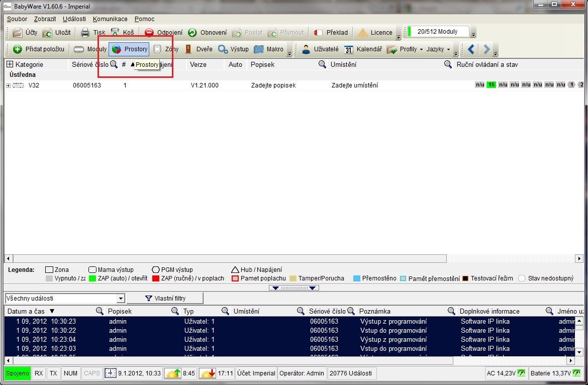Click the Přidat položku add button
588x385 pixels.
pyautogui.click(x=39, y=49)
